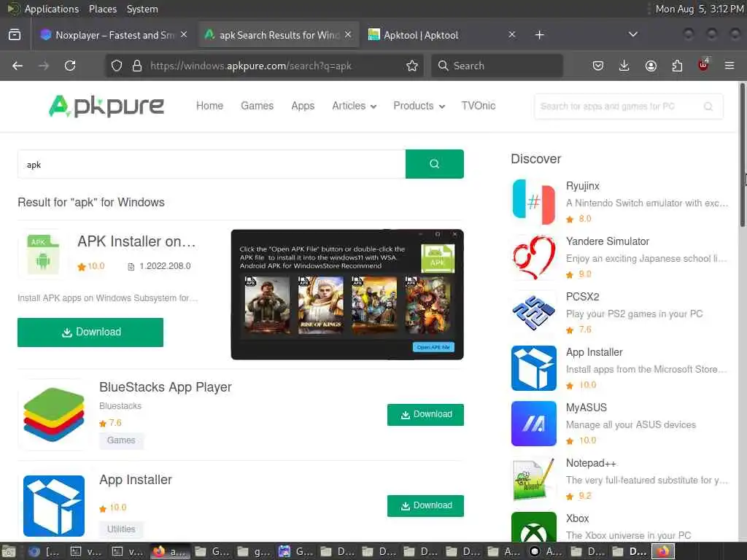The image size is (747, 560).
Task: Reload the page with refresh icon
Action: pyautogui.click(x=70, y=66)
